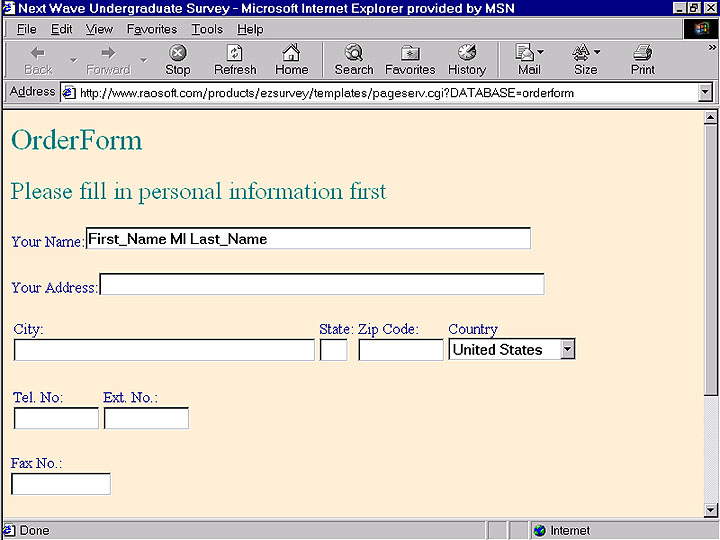Open the Forward history dropdown arrow
The image size is (720, 540).
coord(144,60)
